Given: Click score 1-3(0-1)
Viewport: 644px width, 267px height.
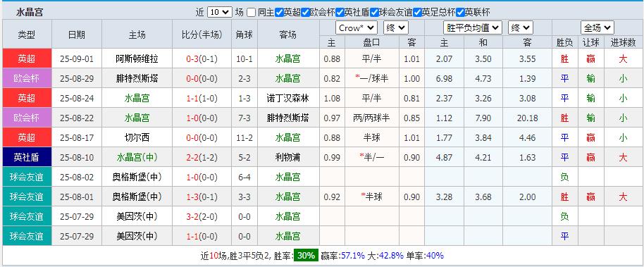Looking at the screenshot, I should [x=202, y=197].
